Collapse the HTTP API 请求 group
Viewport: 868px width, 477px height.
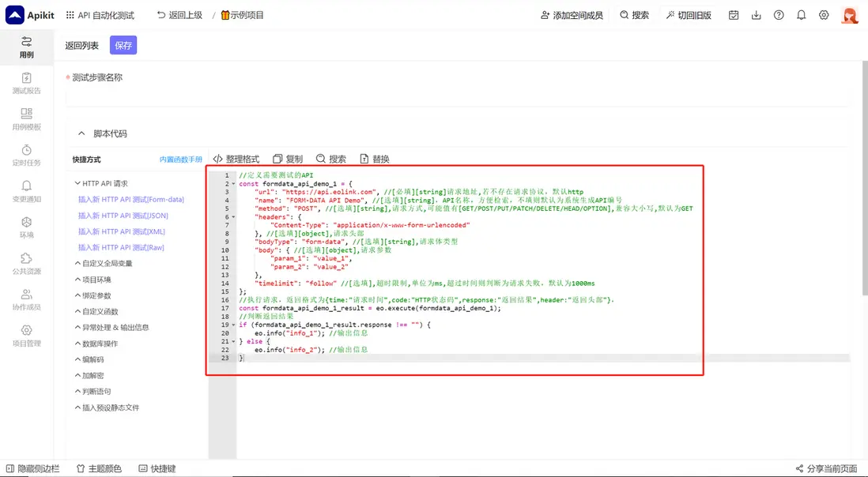101,183
